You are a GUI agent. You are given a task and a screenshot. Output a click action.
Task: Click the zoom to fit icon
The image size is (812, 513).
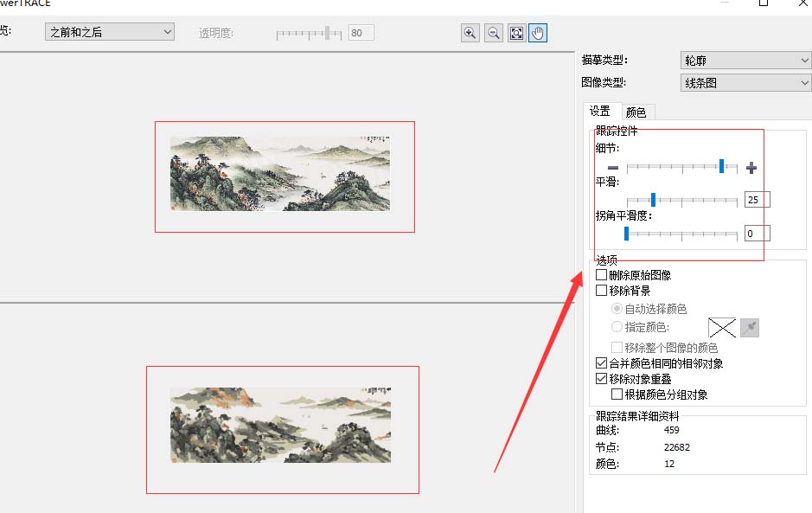[516, 33]
